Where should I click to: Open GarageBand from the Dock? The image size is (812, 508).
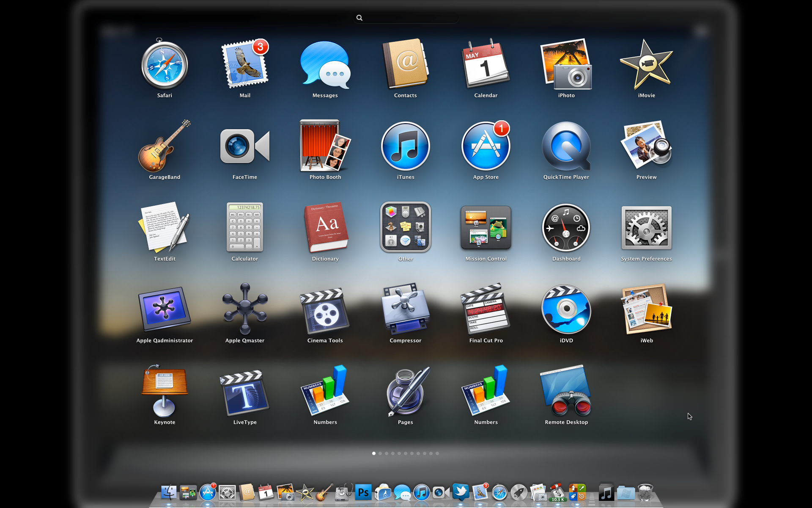point(324,492)
